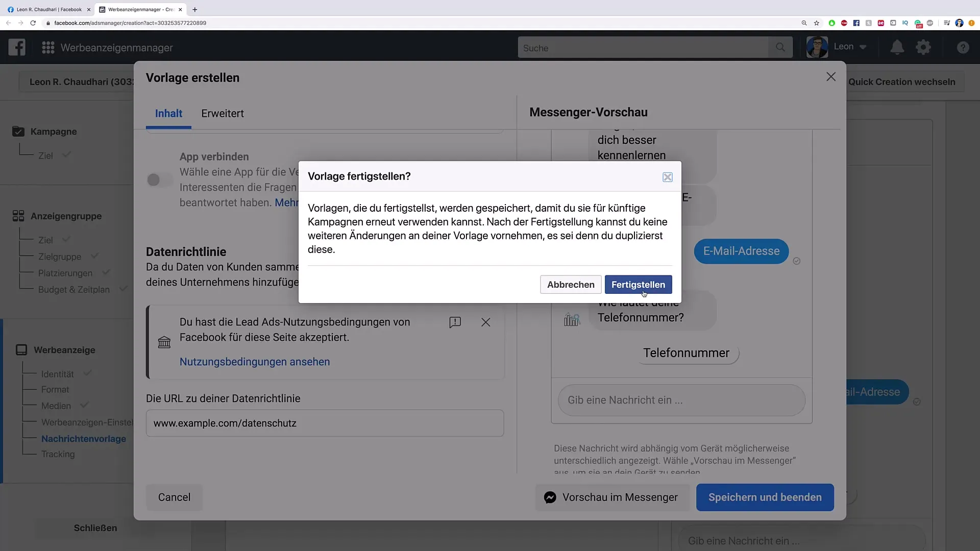This screenshot has width=980, height=551.
Task: Click the Telefonnummer quick reply
Action: point(686,353)
